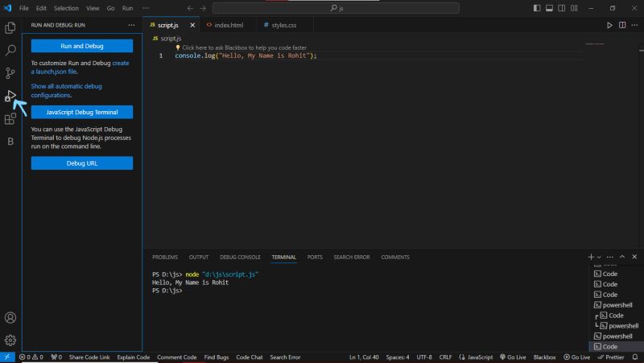Change the JavaScript language mode
The image size is (644, 363).
[480, 357]
